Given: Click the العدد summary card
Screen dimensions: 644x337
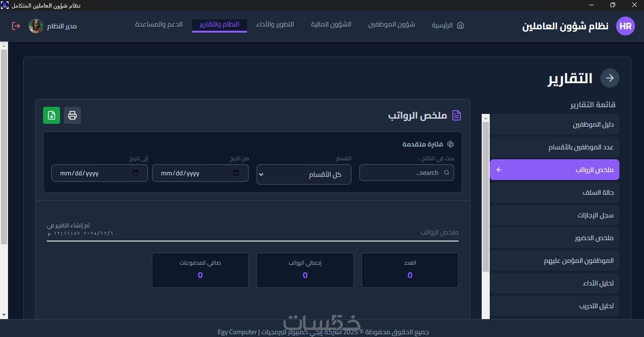Looking at the screenshot, I should [410, 270].
